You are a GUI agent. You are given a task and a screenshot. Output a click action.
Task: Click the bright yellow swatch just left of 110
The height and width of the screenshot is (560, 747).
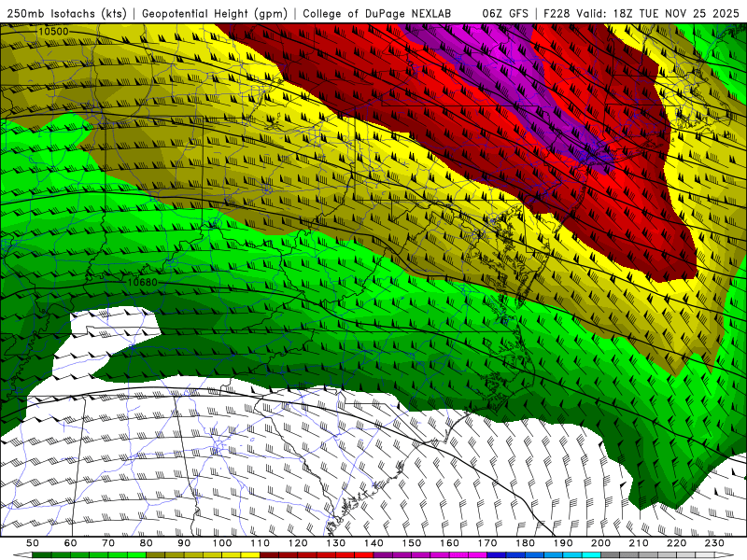coord(250,555)
